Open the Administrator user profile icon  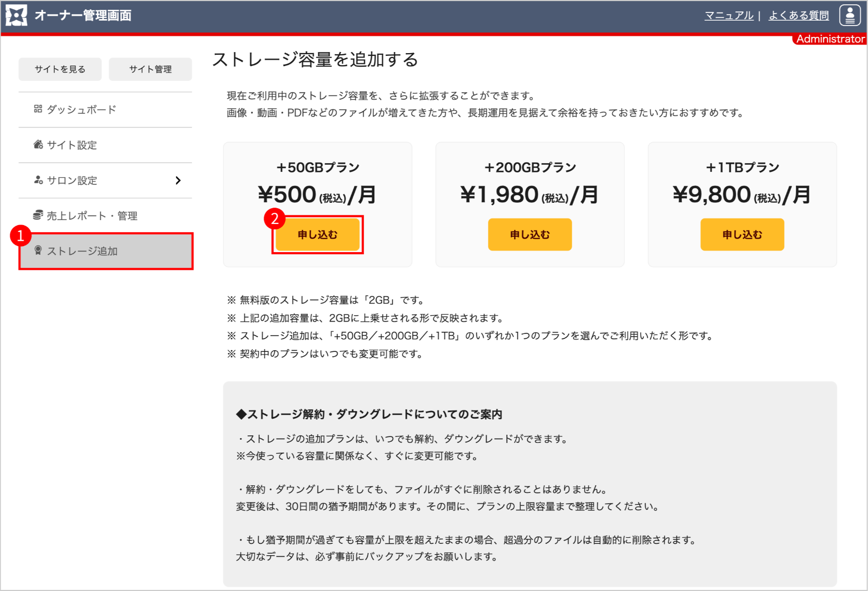point(850,16)
